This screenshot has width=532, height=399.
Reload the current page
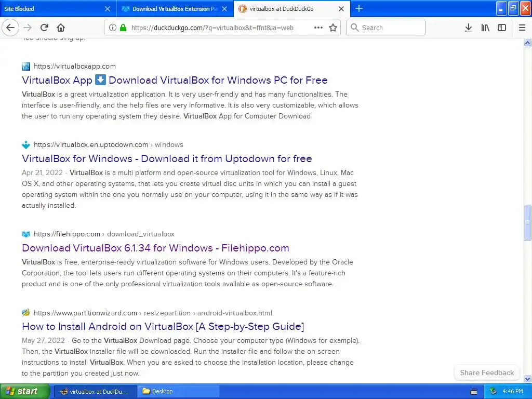[44, 28]
